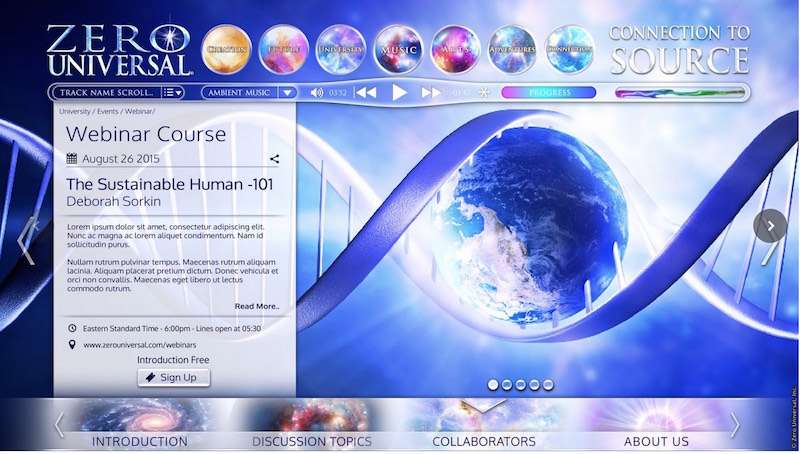Screen dimensions: 800x454
Task: Open the Discussion Topics tab
Action: 312,441
